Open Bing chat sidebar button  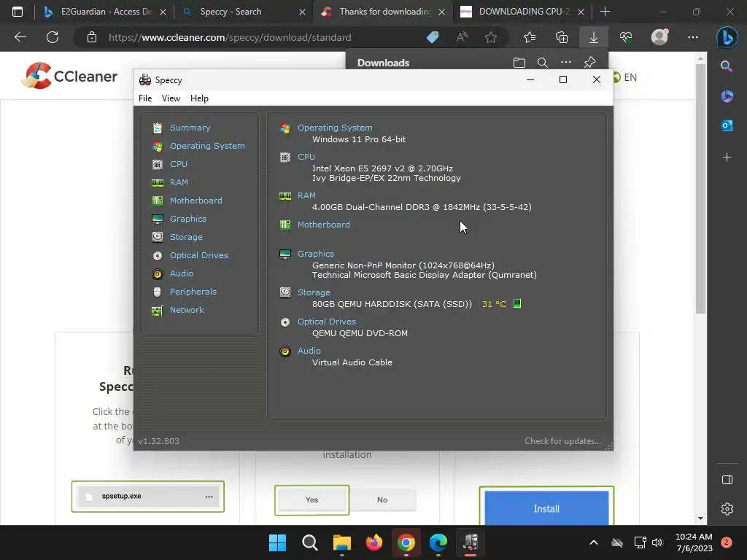coord(727,37)
